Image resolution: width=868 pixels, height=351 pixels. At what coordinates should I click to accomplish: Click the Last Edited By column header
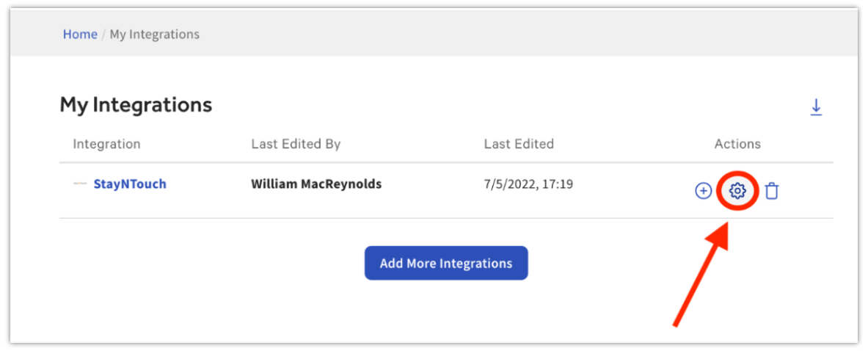point(296,144)
